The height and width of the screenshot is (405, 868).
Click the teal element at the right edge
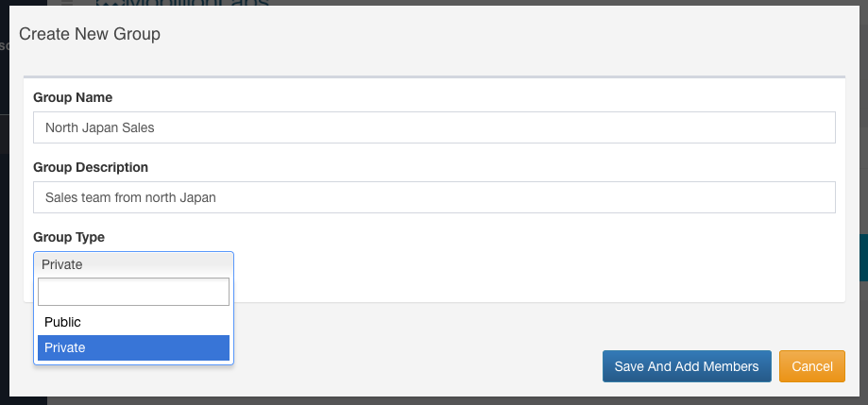tap(863, 258)
